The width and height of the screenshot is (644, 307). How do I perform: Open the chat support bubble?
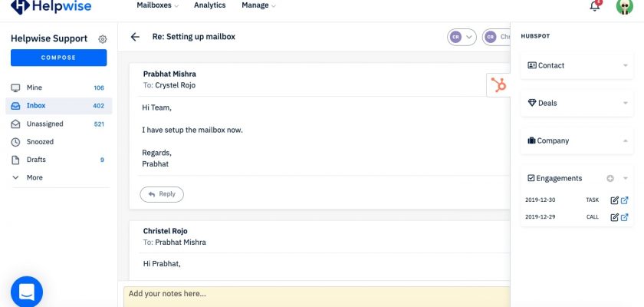coord(27,292)
